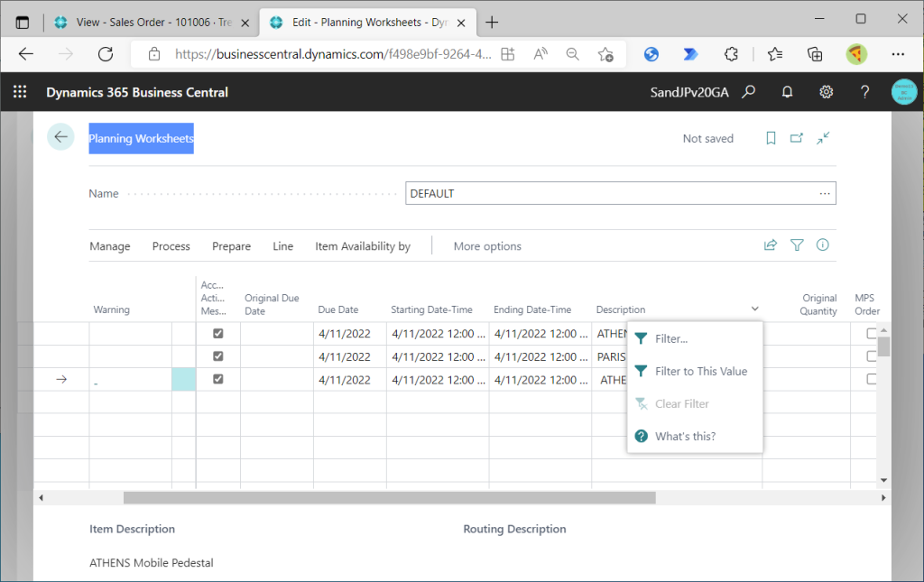
Task: Click the Dynamics 365 Business Central title
Action: (x=137, y=92)
